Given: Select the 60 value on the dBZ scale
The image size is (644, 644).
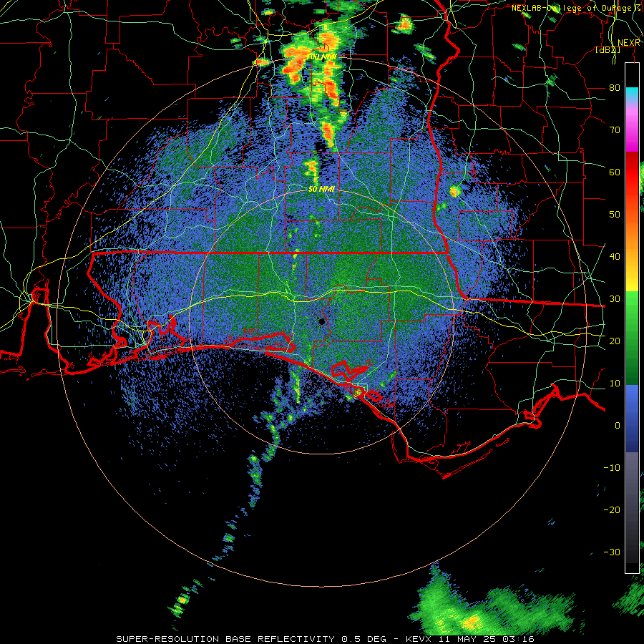Looking at the screenshot, I should coord(615,172).
